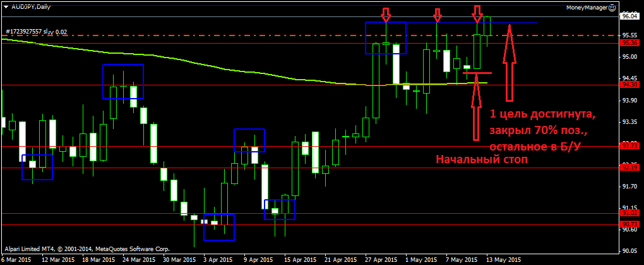Click the current price label 96.04
Image resolution: width=644 pixels, height=265 pixels.
coord(629,16)
